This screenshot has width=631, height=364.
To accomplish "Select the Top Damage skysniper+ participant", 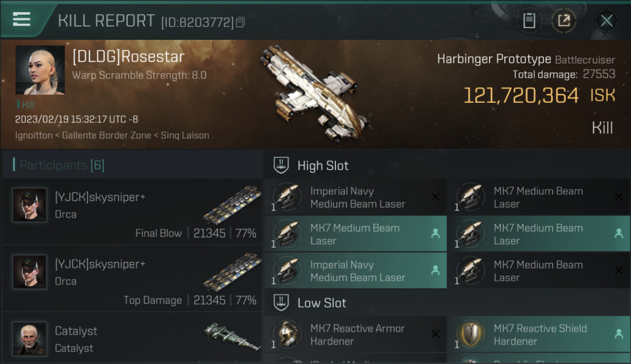I will click(x=132, y=279).
